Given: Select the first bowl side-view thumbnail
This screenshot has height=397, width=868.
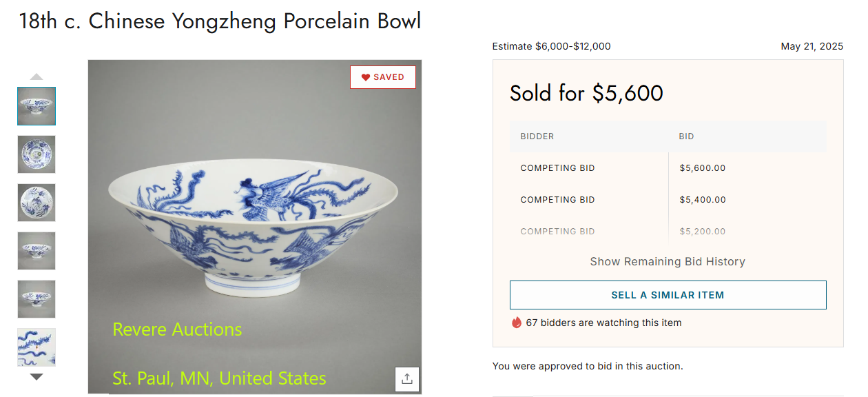Looking at the screenshot, I should click(x=37, y=106).
